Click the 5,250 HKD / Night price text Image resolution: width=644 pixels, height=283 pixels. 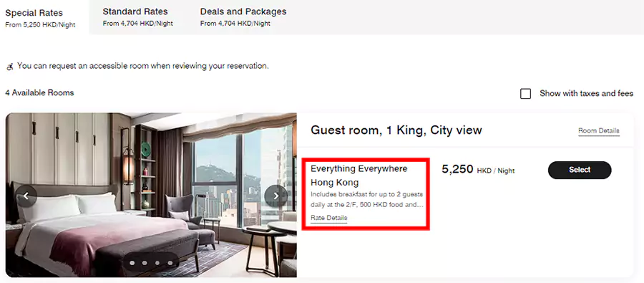click(x=478, y=170)
